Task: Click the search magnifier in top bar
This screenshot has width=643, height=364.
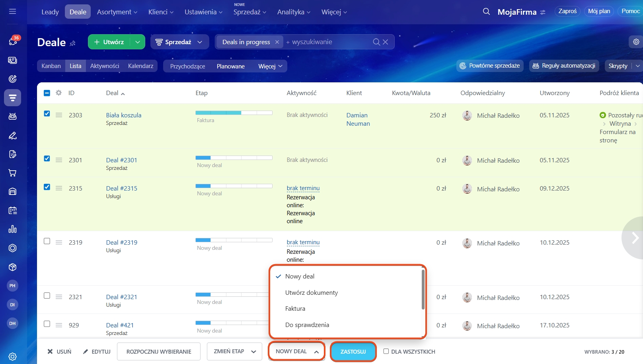Action: pos(486,12)
